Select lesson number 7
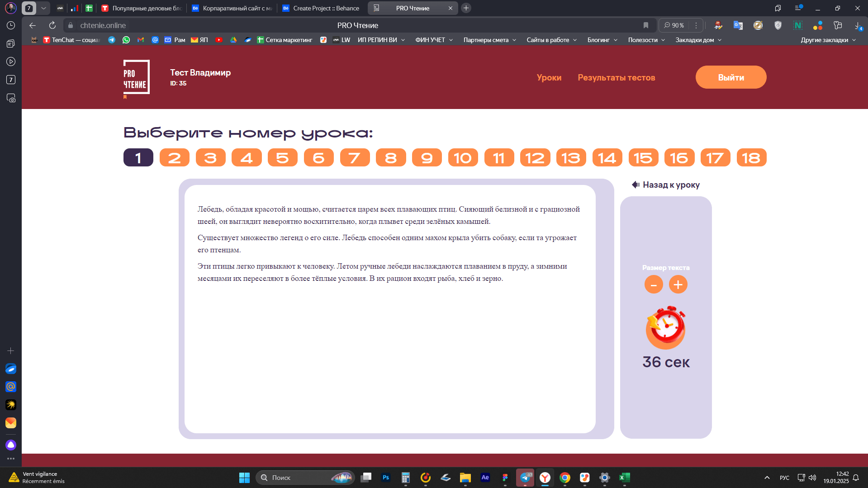Image resolution: width=868 pixels, height=488 pixels. [355, 158]
